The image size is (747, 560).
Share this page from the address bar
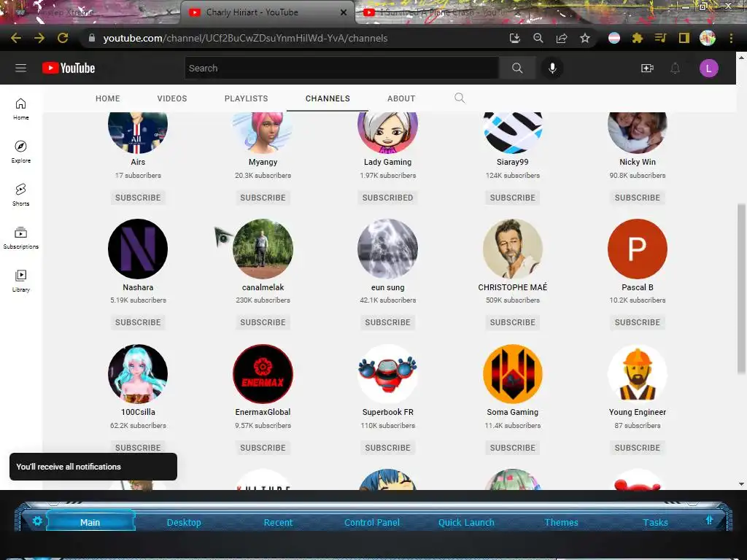pos(562,38)
